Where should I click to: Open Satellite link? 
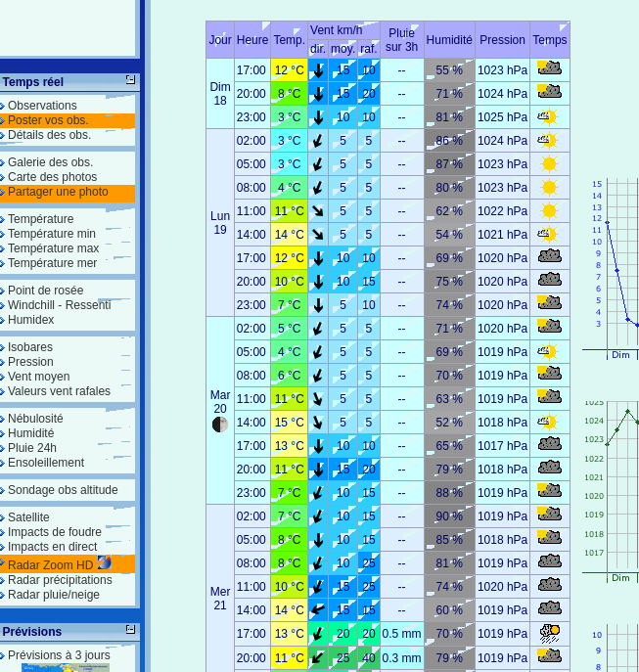coord(28,517)
